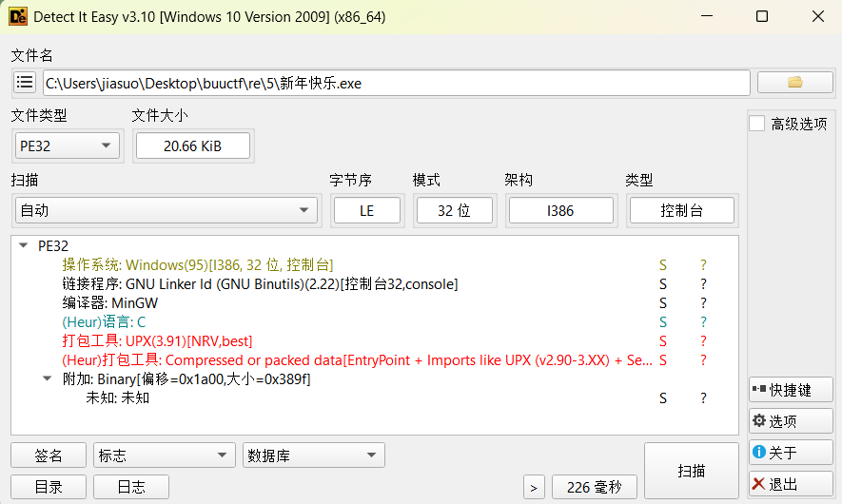
Task: Open the 日志 log button
Action: pyautogui.click(x=131, y=487)
